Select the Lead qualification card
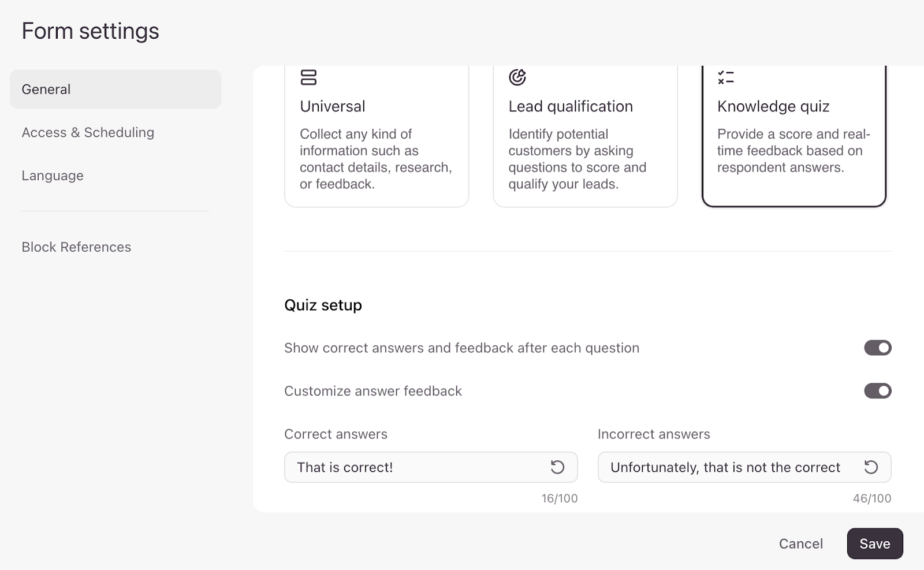This screenshot has width=924, height=570. 585,136
